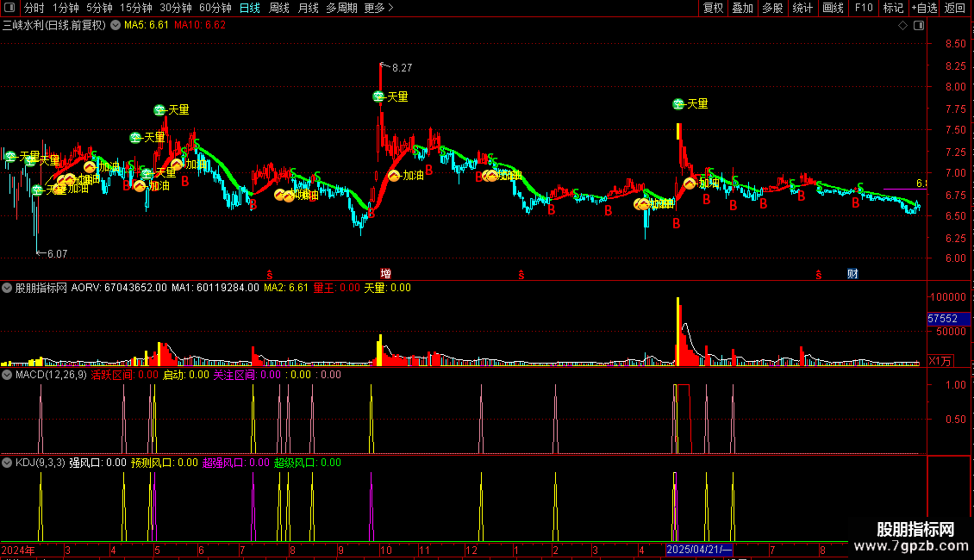Click the 返回 back button
Image resolution: width=974 pixels, height=560 pixels.
(x=955, y=8)
